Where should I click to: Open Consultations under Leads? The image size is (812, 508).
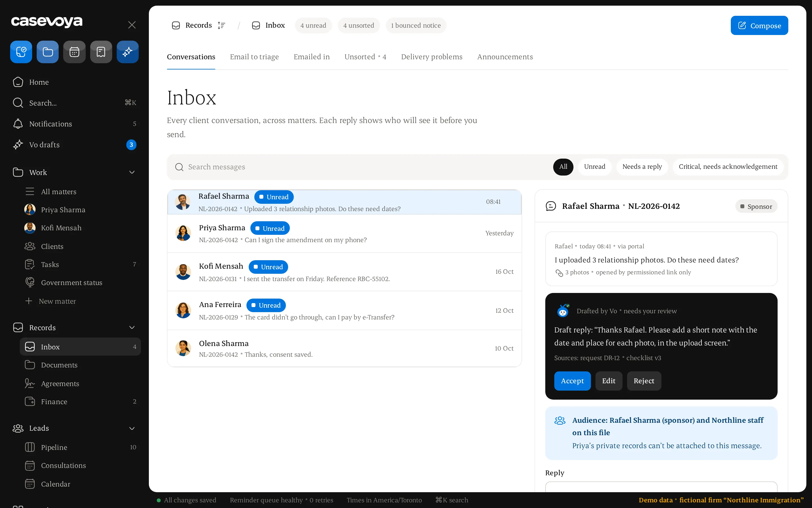coord(81,465)
